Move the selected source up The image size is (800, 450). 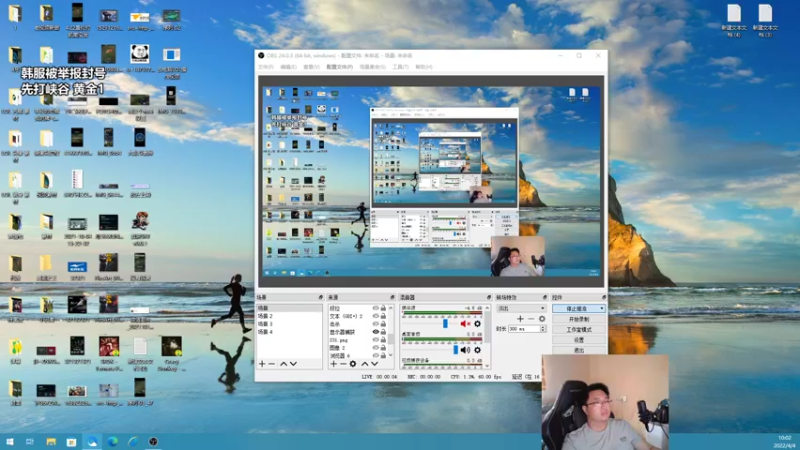point(365,364)
